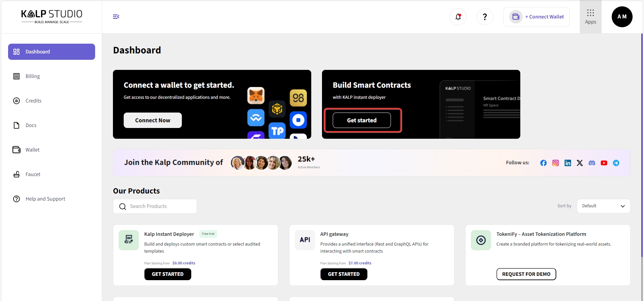Open the Discord community icon
This screenshot has height=301, width=644.
click(x=592, y=163)
